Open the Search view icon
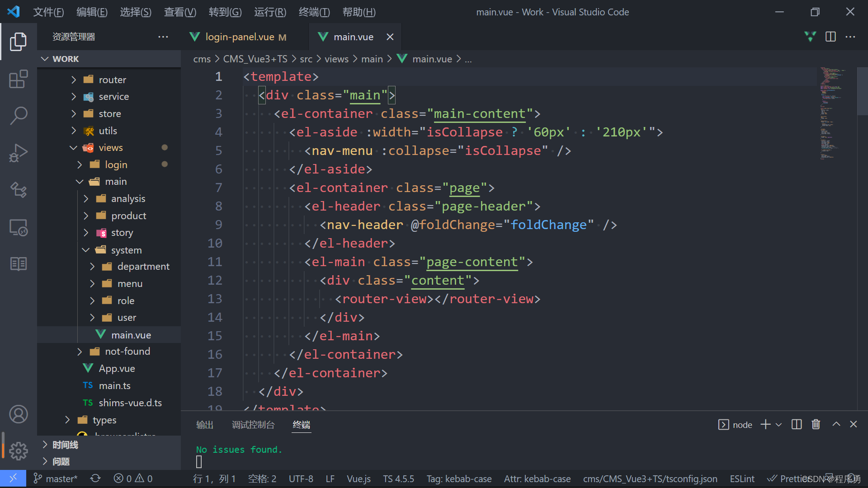The width and height of the screenshot is (868, 488). [18, 116]
